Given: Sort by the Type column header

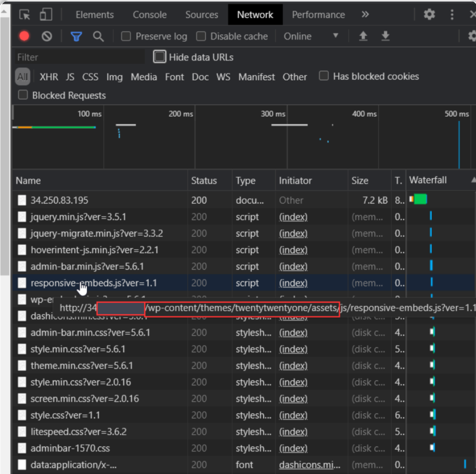Looking at the screenshot, I should (x=253, y=180).
